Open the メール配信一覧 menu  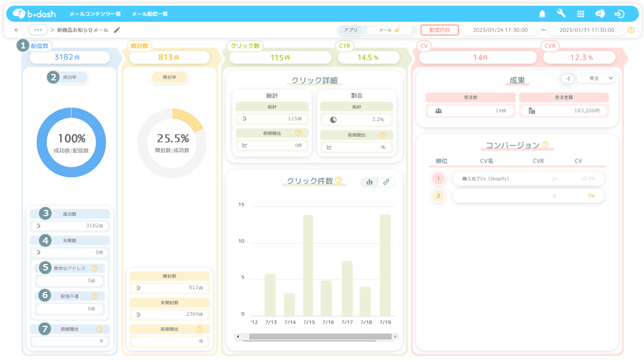pos(150,14)
